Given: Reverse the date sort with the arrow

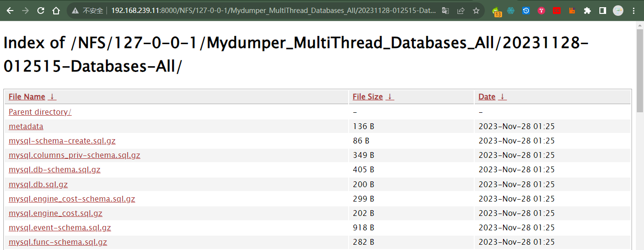Looking at the screenshot, I should [503, 97].
